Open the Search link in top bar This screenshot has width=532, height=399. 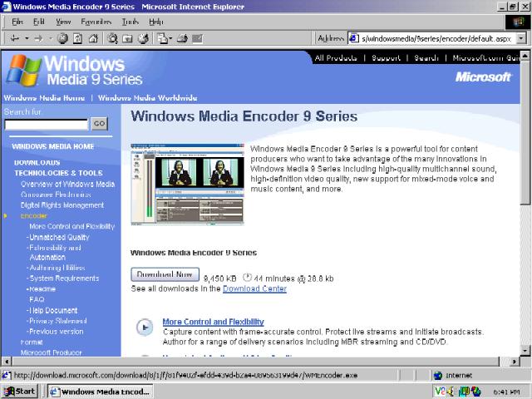pyautogui.click(x=426, y=58)
